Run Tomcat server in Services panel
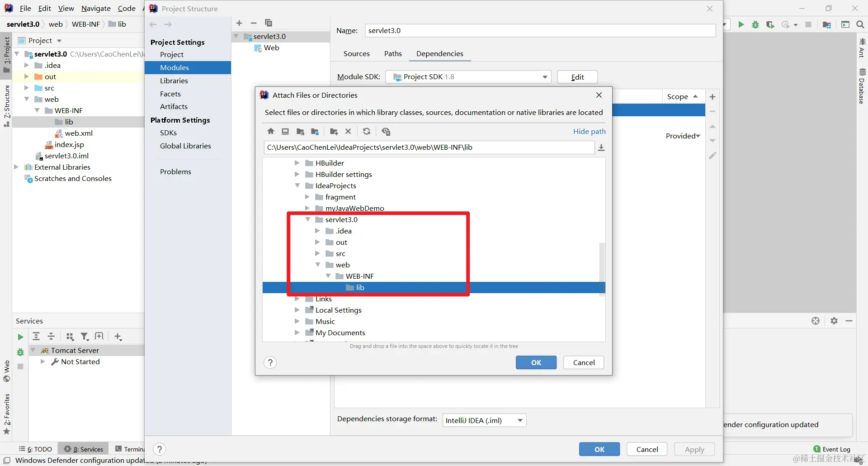Viewport: 868px width, 466px height. pyautogui.click(x=20, y=337)
